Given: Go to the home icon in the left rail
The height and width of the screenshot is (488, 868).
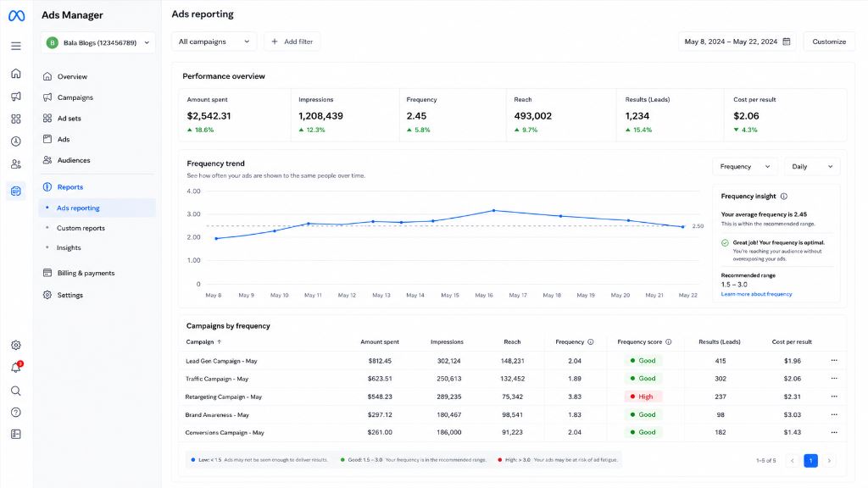Looking at the screenshot, I should coord(16,73).
